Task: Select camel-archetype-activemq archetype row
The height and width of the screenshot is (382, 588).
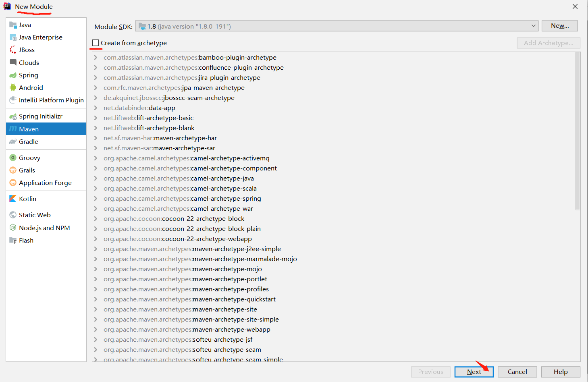Action: pos(334,158)
